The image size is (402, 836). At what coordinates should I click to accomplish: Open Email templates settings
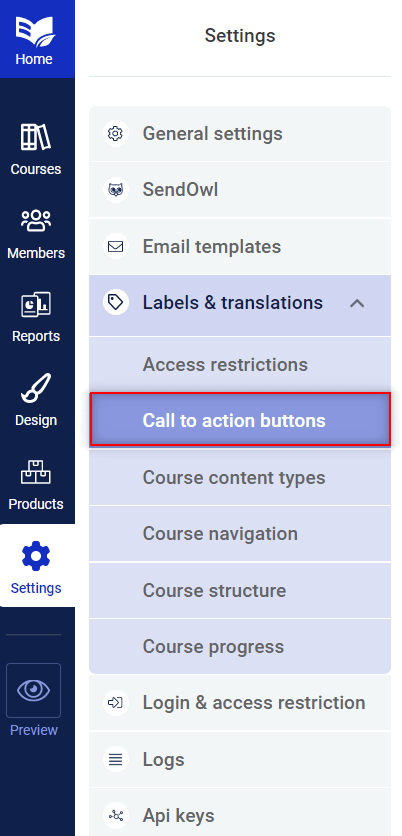(240, 246)
